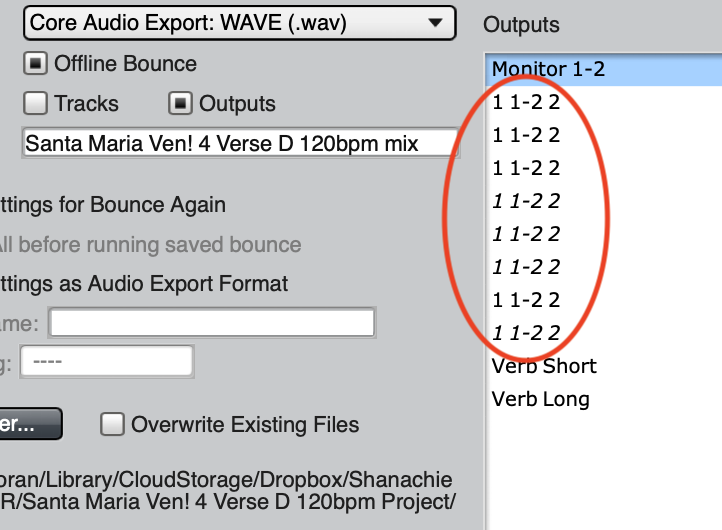Enable Overwrite Existing Files checkbox
722x530 pixels.
click(114, 424)
